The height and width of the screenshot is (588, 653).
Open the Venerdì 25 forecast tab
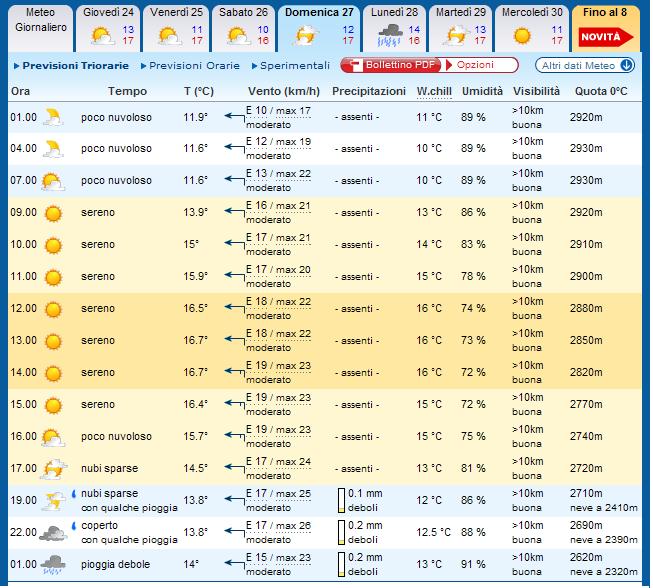177,28
